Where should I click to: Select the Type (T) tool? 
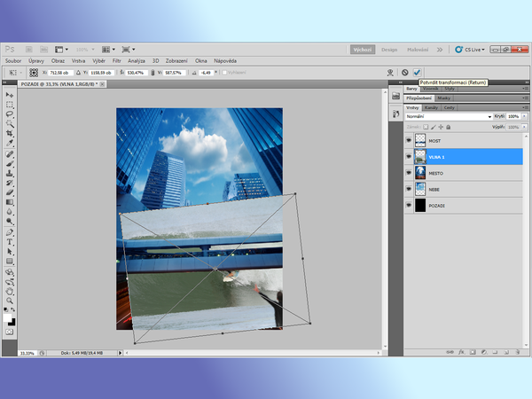10,241
